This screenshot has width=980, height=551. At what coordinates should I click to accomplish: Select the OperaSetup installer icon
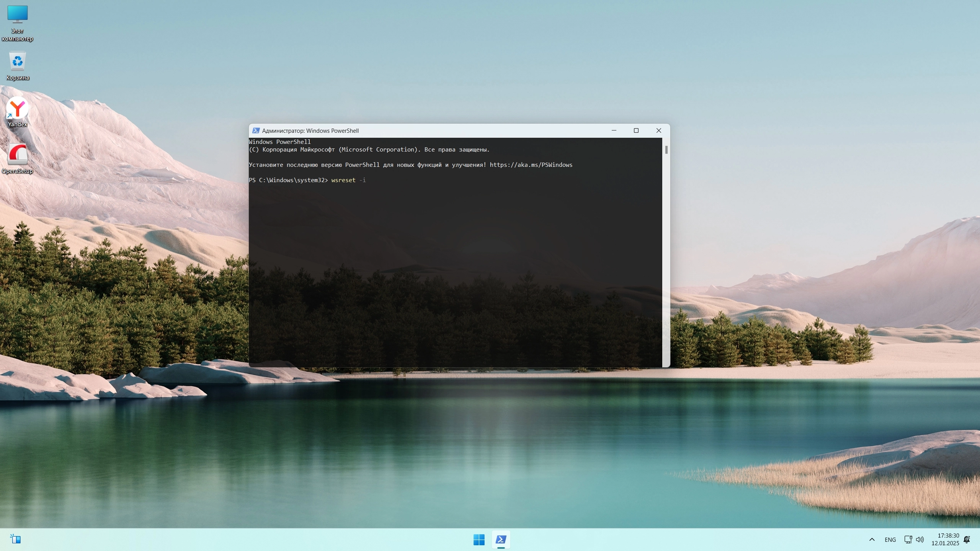point(17,158)
